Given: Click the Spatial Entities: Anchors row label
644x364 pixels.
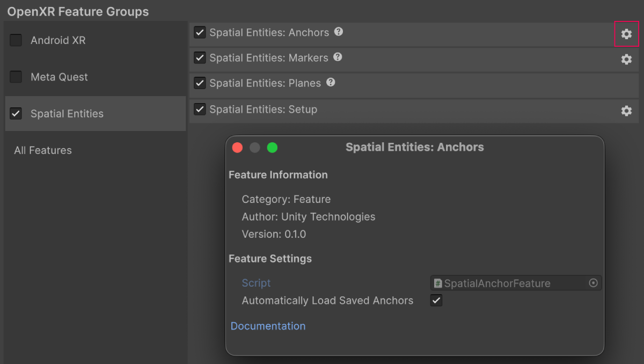Looking at the screenshot, I should (x=269, y=32).
